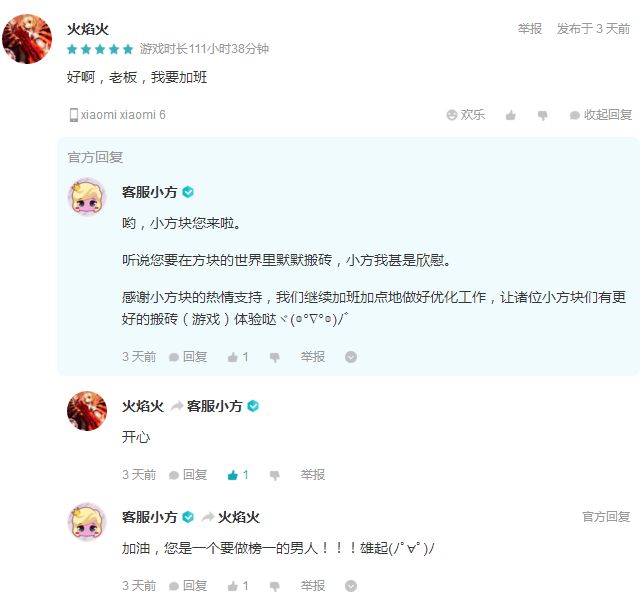
Task: Expand the chevron menu in the official reply box
Action: pos(351,357)
